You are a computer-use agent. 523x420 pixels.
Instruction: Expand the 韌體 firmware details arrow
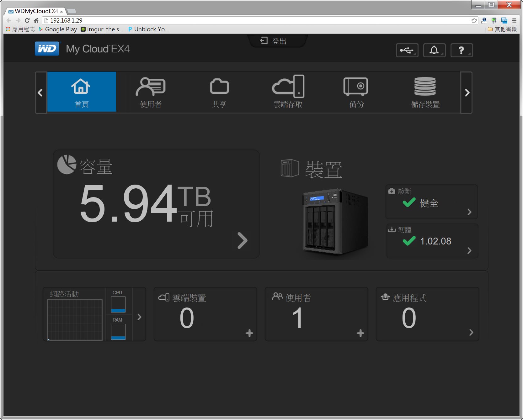[x=469, y=250]
